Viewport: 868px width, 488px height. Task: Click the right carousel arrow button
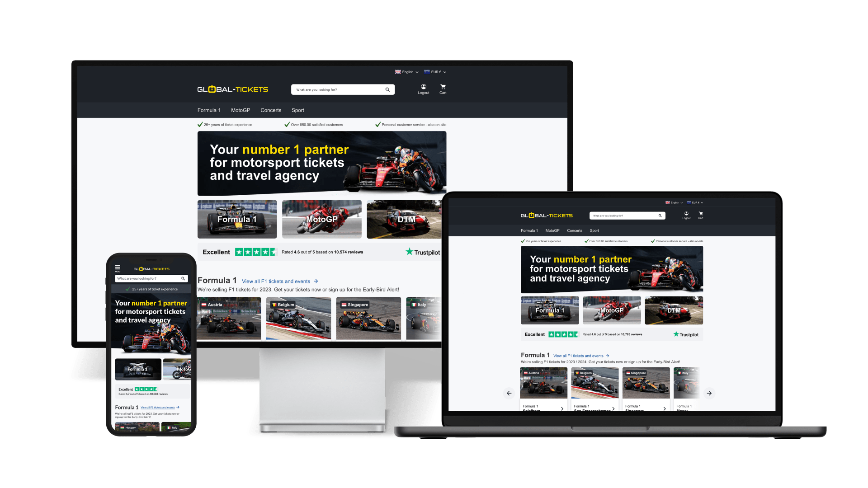pyautogui.click(x=709, y=393)
